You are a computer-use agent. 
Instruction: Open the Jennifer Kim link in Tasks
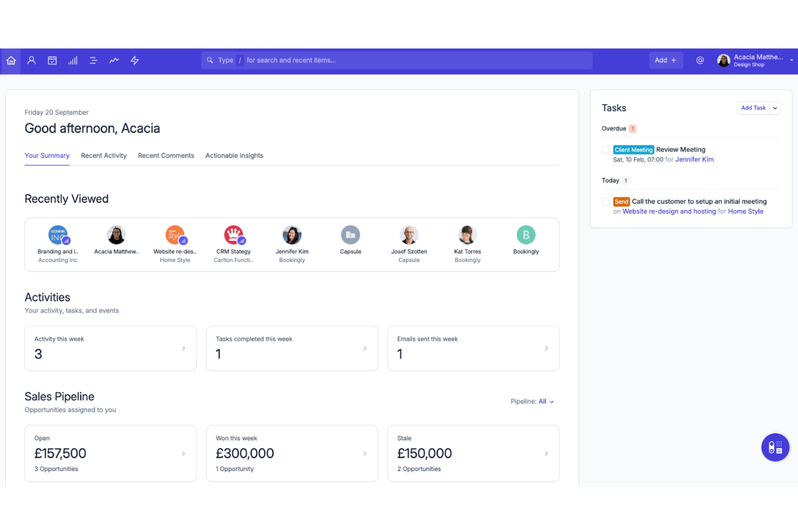click(x=694, y=160)
